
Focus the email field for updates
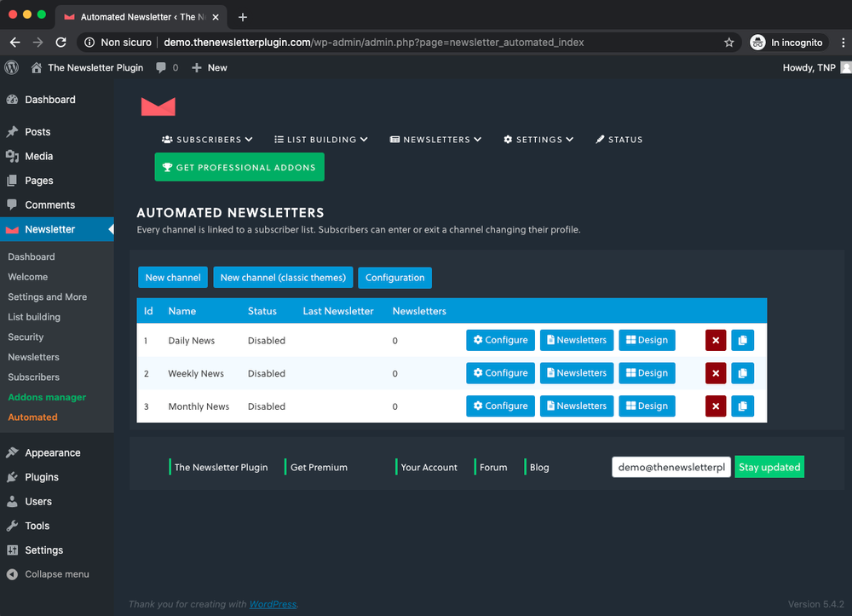[x=671, y=467]
